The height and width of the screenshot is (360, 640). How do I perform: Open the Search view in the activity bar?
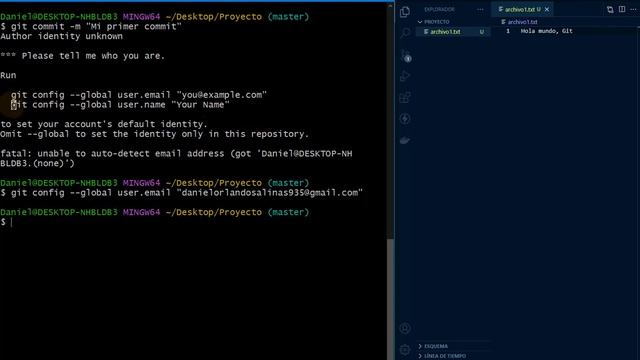click(x=405, y=33)
